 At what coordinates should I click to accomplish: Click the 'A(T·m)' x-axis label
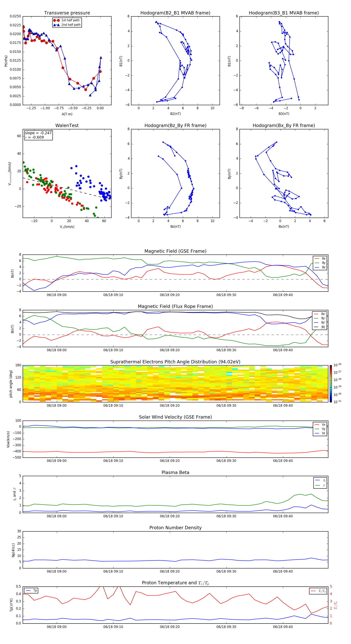click(x=67, y=114)
